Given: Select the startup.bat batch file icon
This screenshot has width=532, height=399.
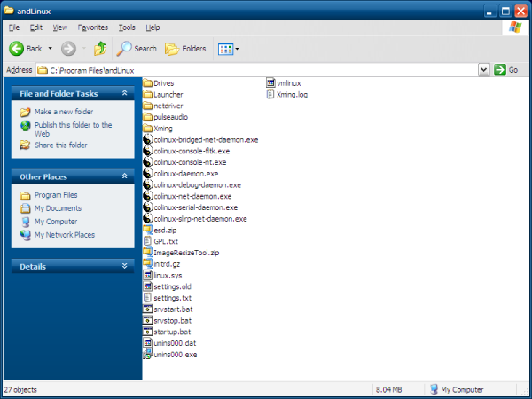Looking at the screenshot, I should tap(147, 332).
